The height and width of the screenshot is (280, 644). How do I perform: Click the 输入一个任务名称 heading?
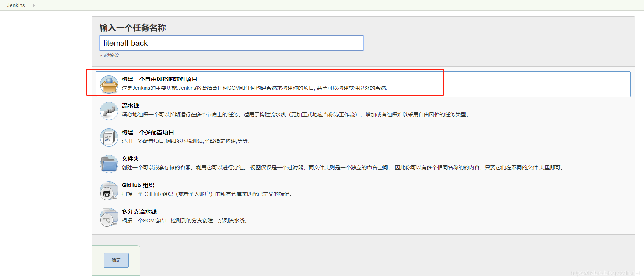(133, 28)
